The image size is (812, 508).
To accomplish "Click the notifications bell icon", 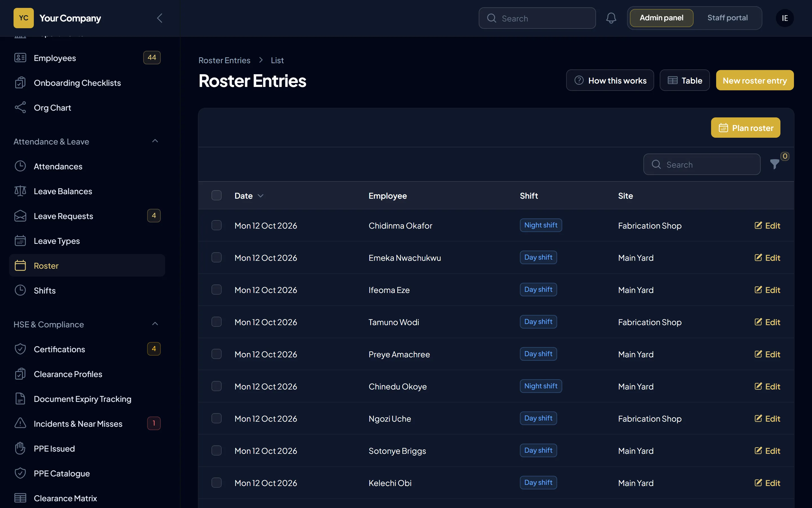I will click(x=611, y=18).
